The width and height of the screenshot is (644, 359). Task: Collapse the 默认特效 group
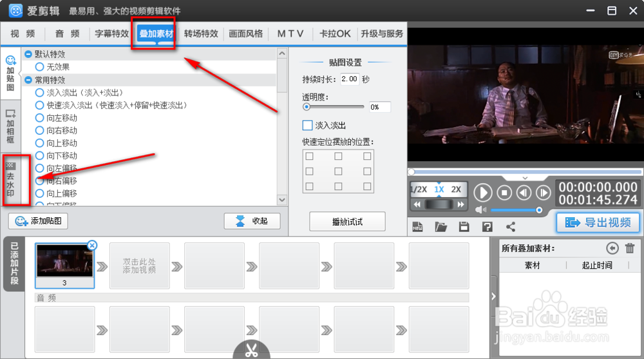(28, 54)
